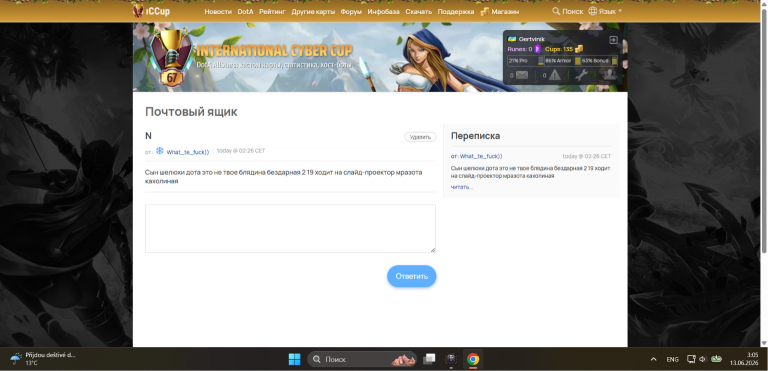Open sender profile What_te_fuck)) in message header
The image size is (768, 371).
[x=188, y=152]
